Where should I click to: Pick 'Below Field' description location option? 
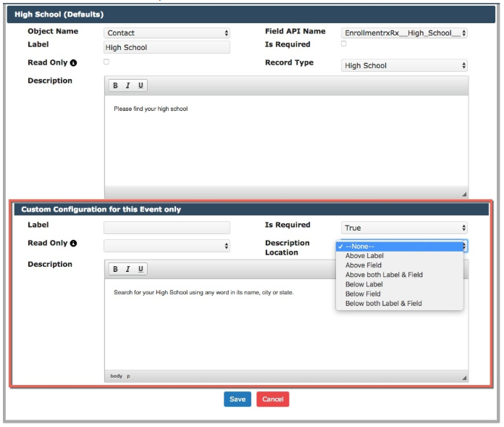click(363, 294)
